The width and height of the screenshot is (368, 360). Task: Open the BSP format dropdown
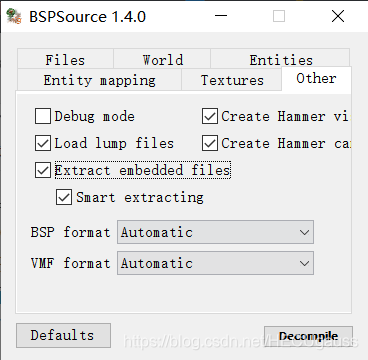[x=215, y=232]
